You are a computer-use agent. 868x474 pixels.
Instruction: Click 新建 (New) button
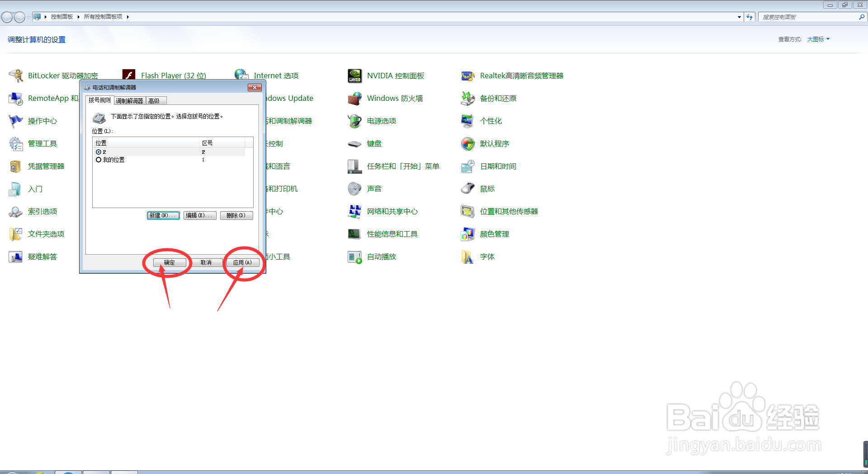pos(163,215)
